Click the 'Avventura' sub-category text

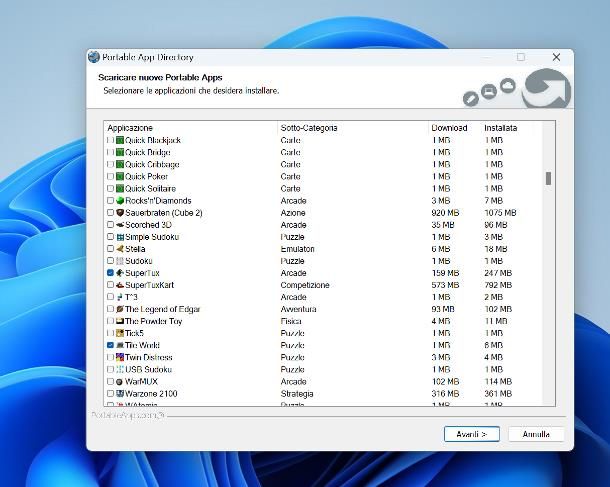coord(298,309)
